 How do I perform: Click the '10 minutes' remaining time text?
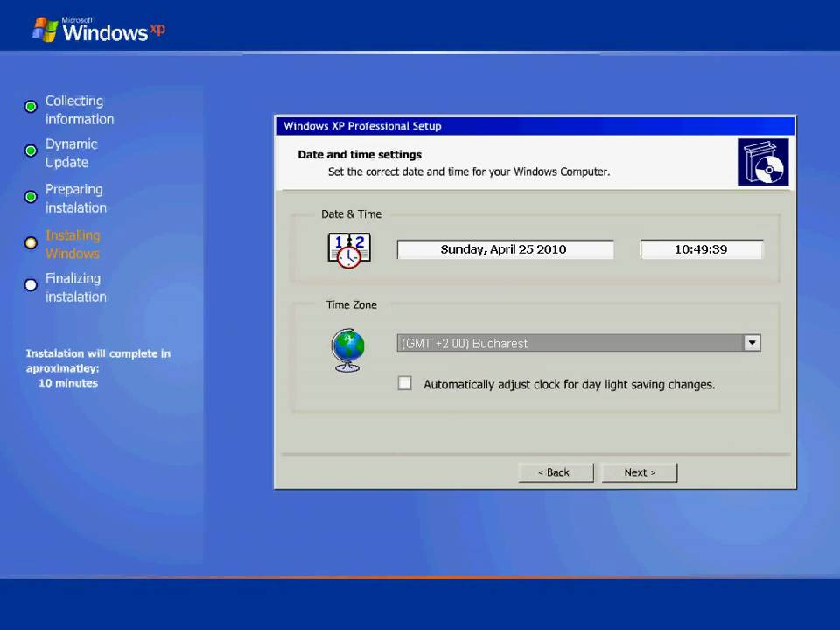[x=68, y=383]
